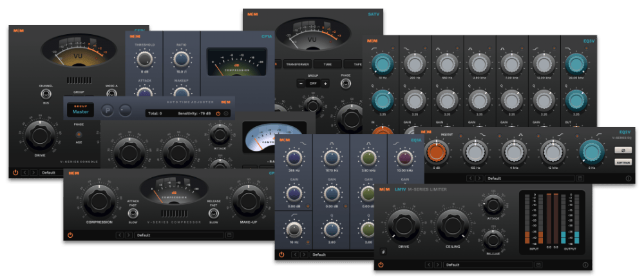644x279 pixels.
Task: Click round button right of P in Auto Time Adjuster
Action: tap(124, 110)
